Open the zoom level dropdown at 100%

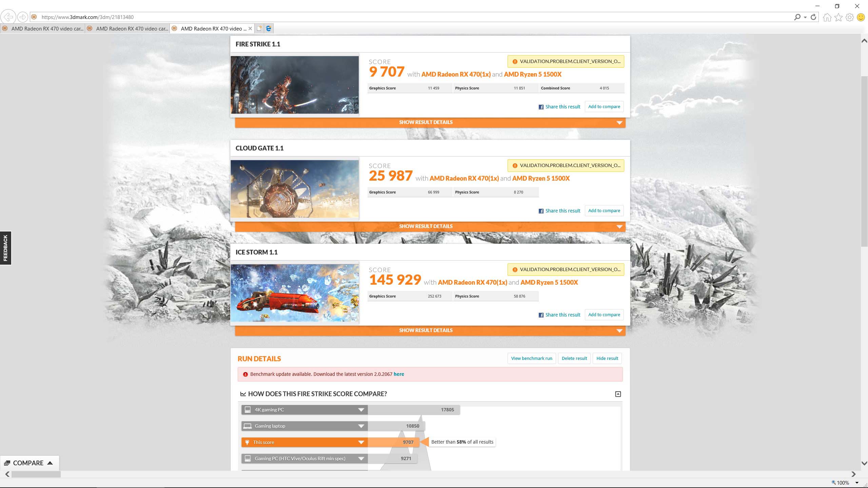tap(857, 483)
